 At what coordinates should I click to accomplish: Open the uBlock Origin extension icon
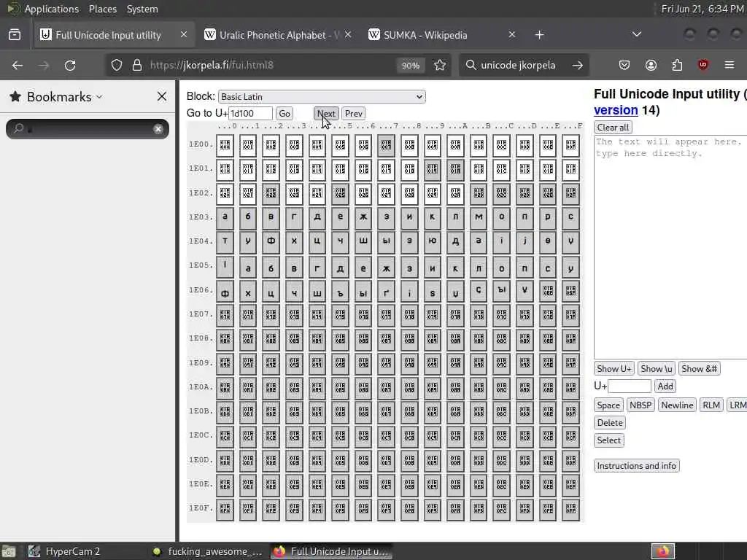click(x=703, y=65)
